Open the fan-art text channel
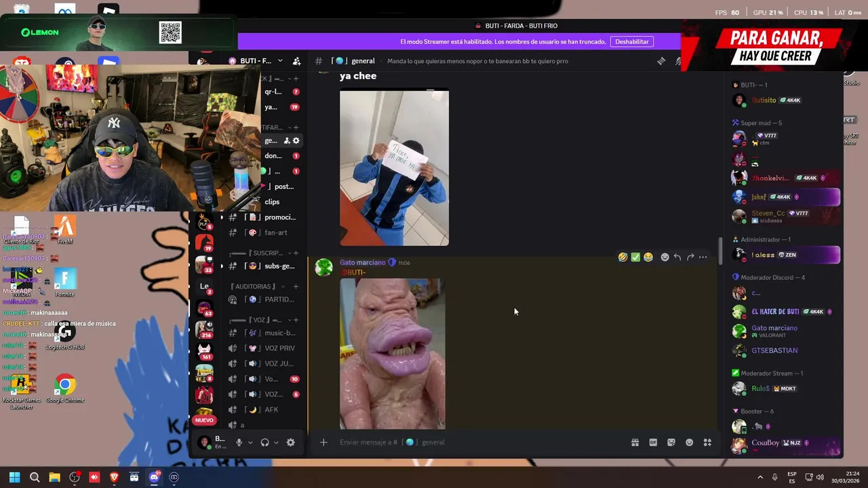This screenshot has height=488, width=868. click(264, 232)
